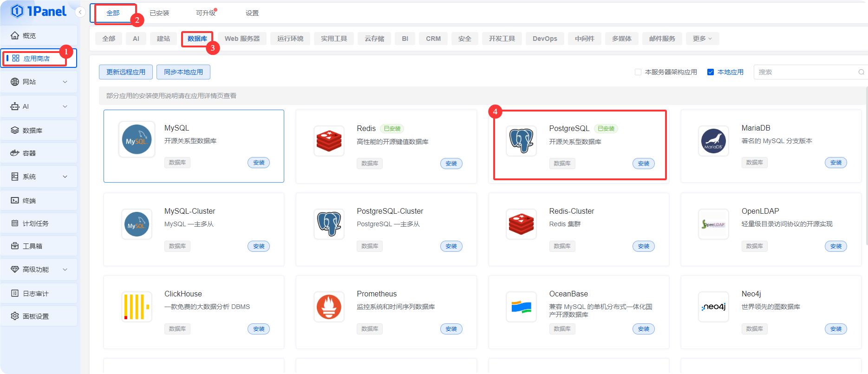868x374 pixels.
Task: Click the PostgreSQL elephant icon
Action: point(521,141)
